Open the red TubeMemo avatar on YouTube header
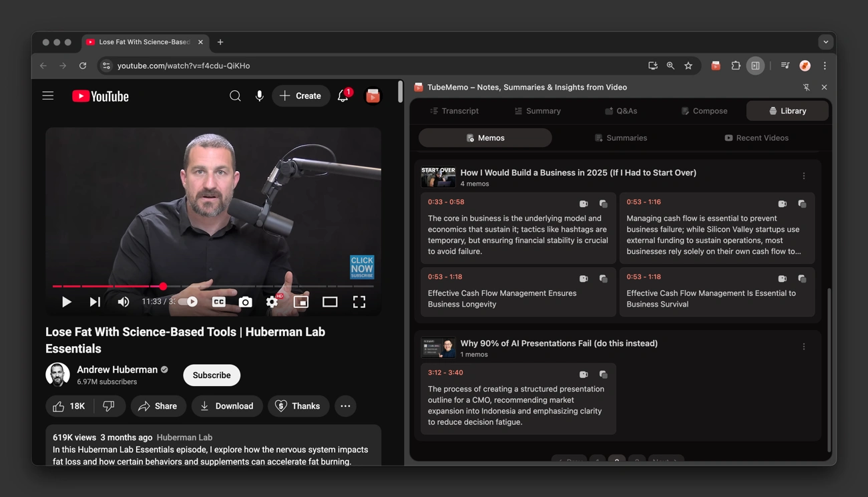Screen dimensions: 868x497 pyautogui.click(x=373, y=96)
